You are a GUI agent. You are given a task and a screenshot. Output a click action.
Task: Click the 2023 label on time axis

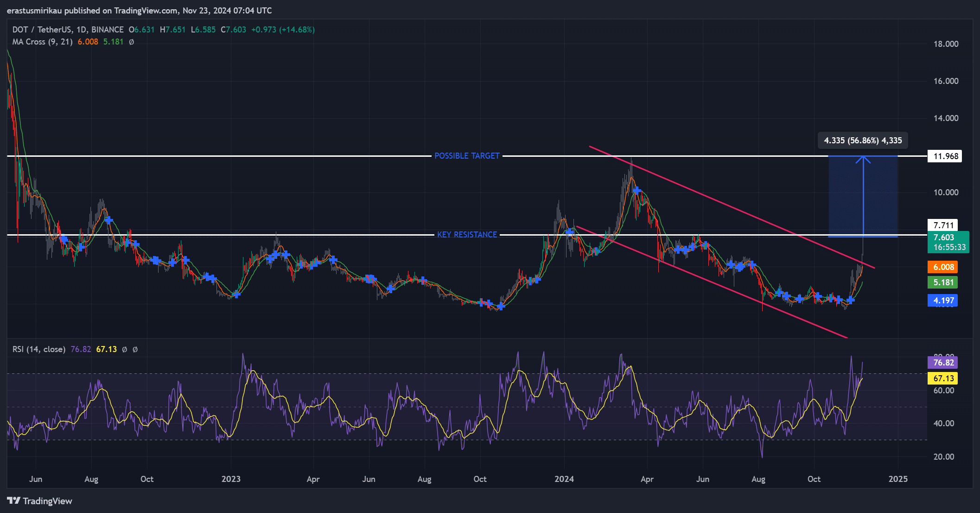(231, 479)
